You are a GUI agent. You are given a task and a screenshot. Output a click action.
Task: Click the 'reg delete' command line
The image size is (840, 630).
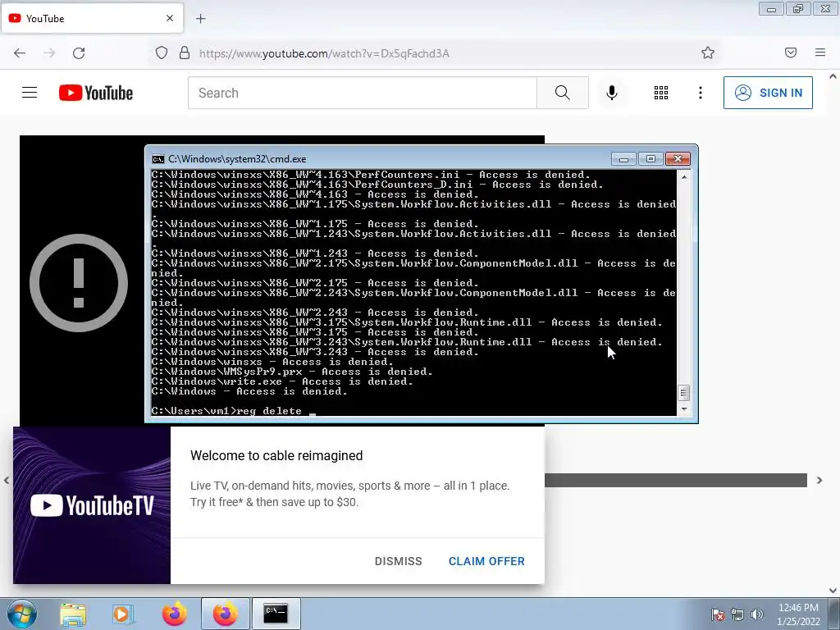(x=226, y=411)
